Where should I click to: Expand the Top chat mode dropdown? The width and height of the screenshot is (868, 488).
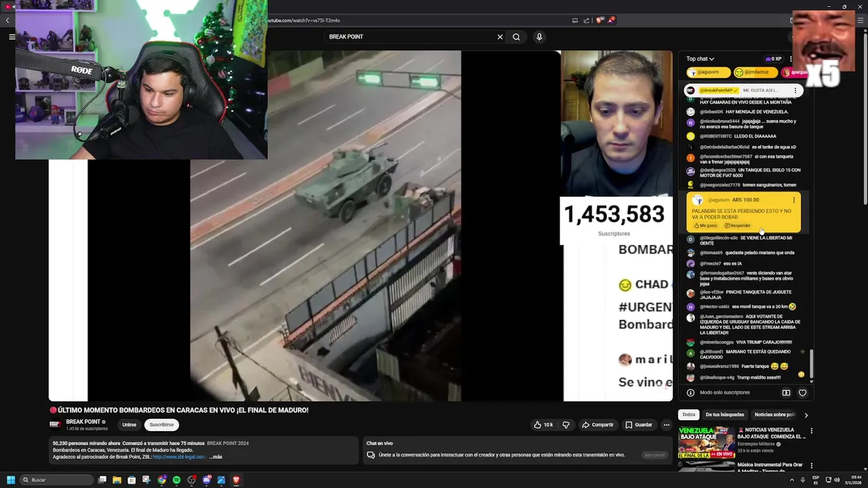[700, 59]
